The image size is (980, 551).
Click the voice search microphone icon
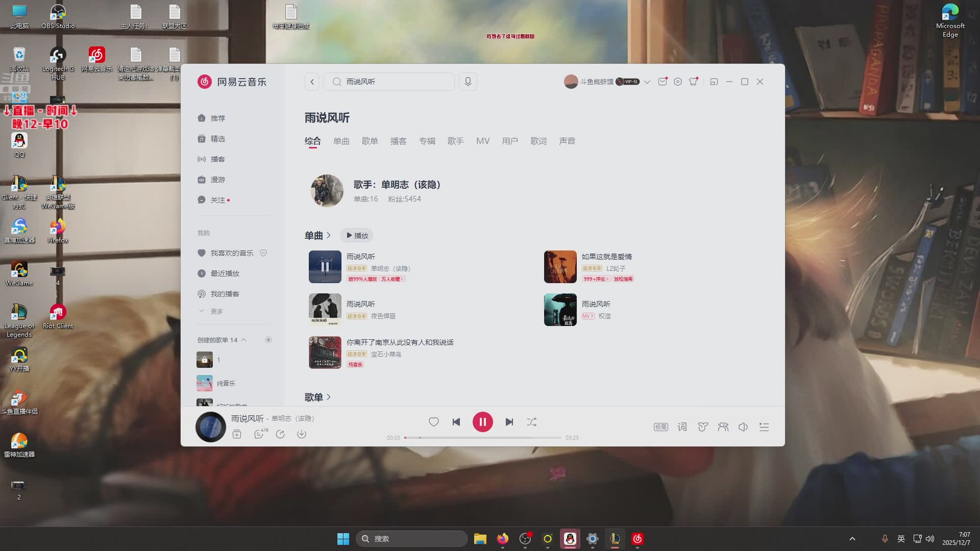[x=468, y=82]
